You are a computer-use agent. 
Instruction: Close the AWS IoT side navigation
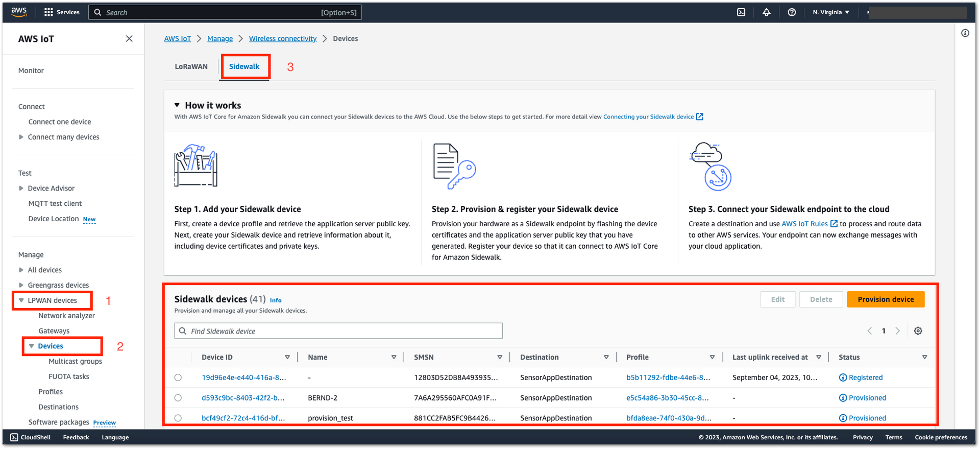click(129, 39)
